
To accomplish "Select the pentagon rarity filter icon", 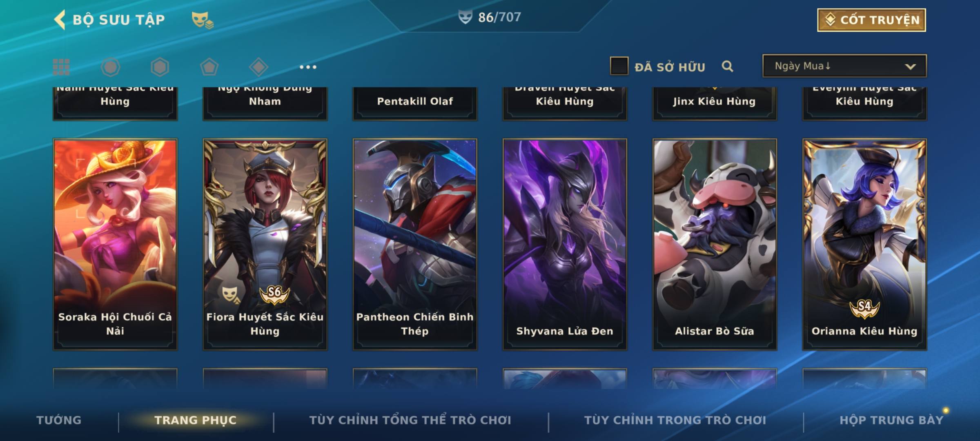I will click(x=209, y=67).
